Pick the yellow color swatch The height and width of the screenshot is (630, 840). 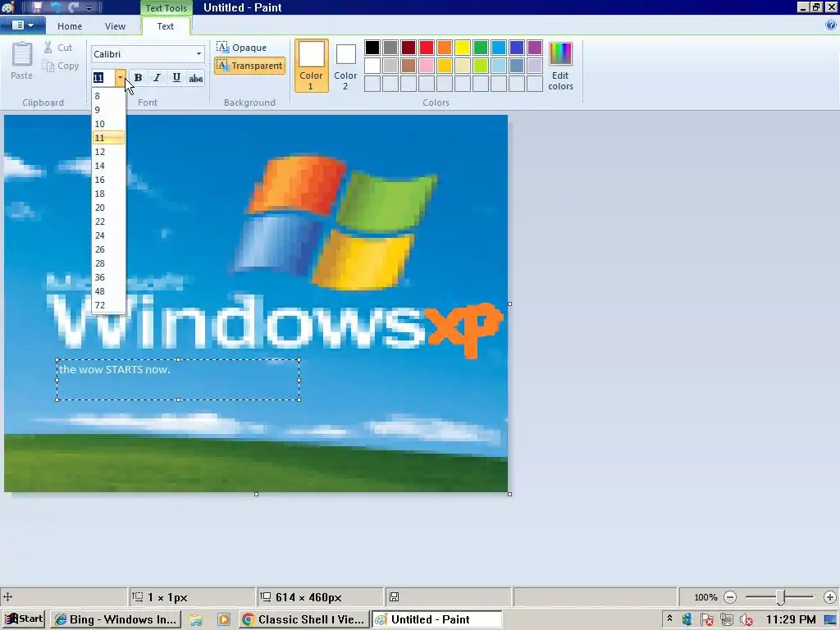[x=463, y=47]
